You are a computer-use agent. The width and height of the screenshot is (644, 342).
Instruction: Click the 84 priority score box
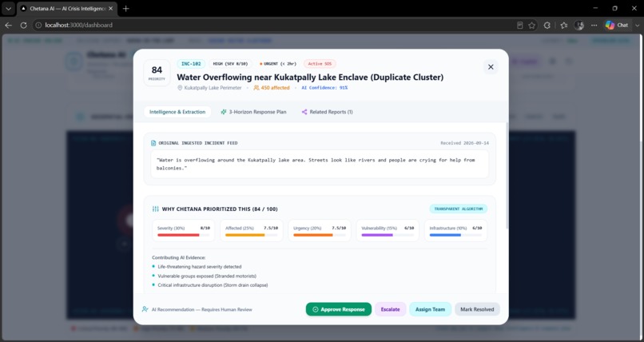(x=157, y=73)
